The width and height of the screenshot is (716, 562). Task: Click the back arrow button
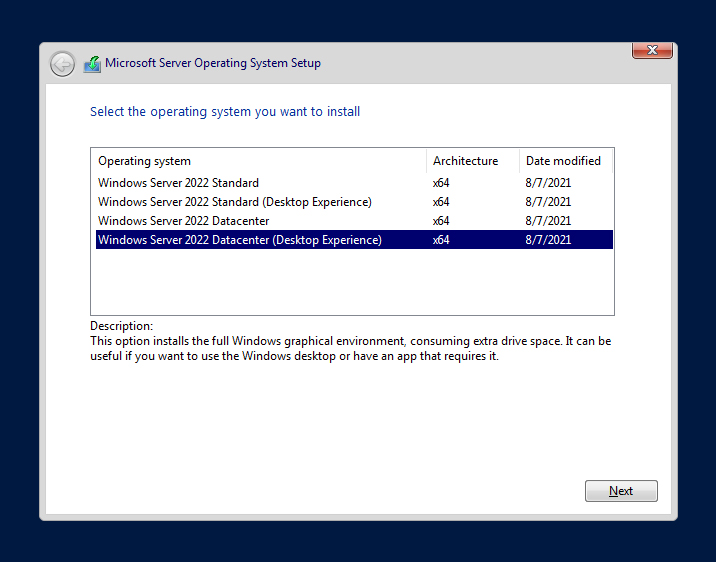(x=63, y=64)
